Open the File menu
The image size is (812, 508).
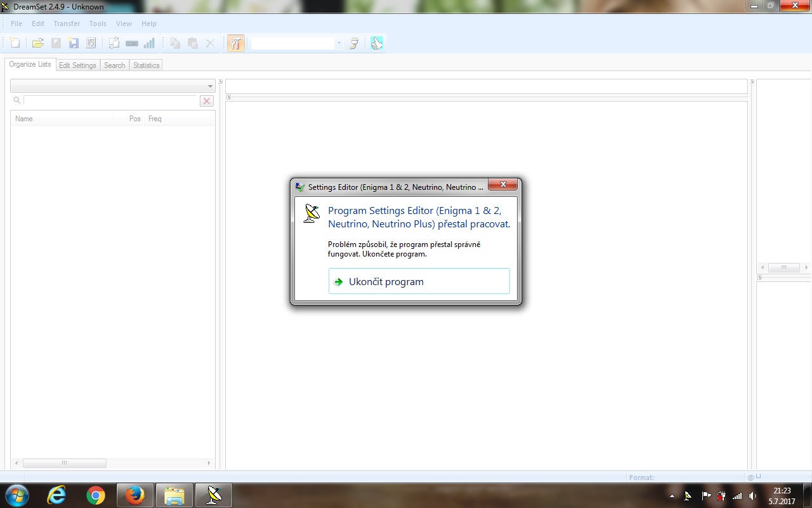tap(16, 23)
